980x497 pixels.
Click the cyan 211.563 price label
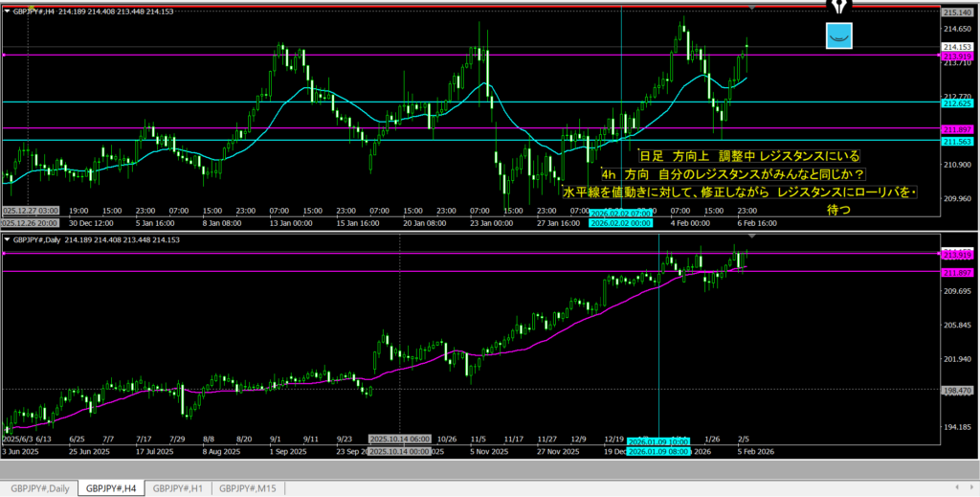(x=958, y=141)
